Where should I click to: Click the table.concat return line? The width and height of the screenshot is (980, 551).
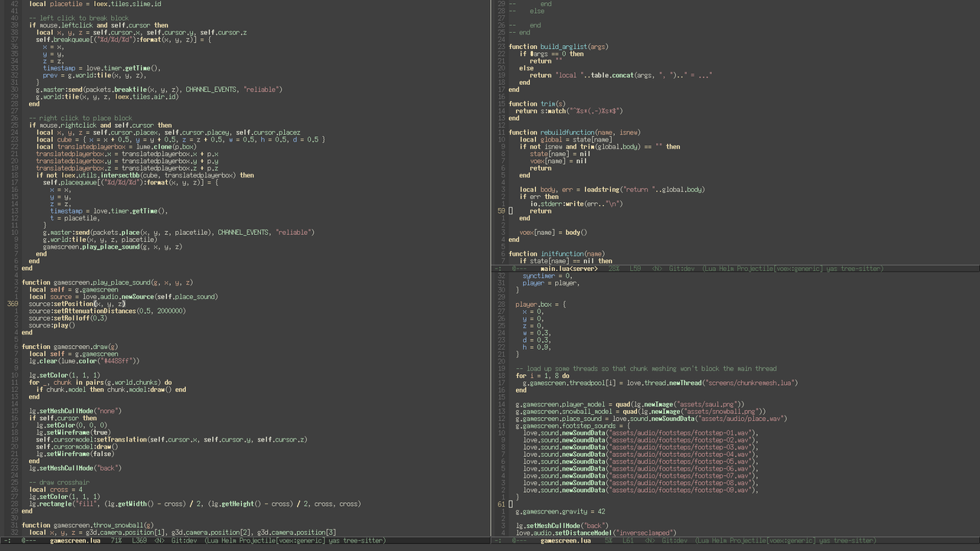tap(621, 75)
